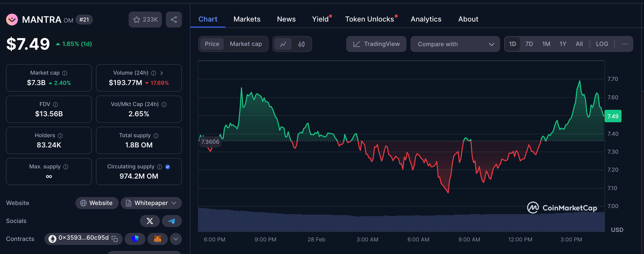Viewport: 644px width, 254px height.
Task: Add MANTRA to watchlist via star button
Action: (x=145, y=20)
